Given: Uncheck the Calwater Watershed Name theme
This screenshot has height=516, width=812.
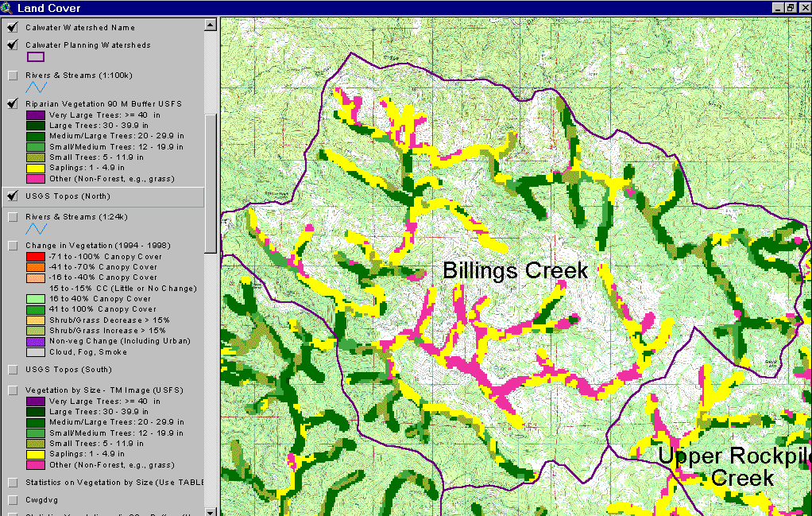Looking at the screenshot, I should [x=13, y=28].
